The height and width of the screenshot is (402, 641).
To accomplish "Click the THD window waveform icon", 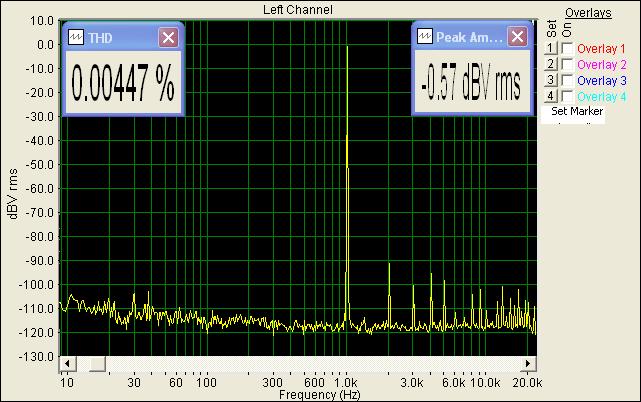I will tap(76, 38).
